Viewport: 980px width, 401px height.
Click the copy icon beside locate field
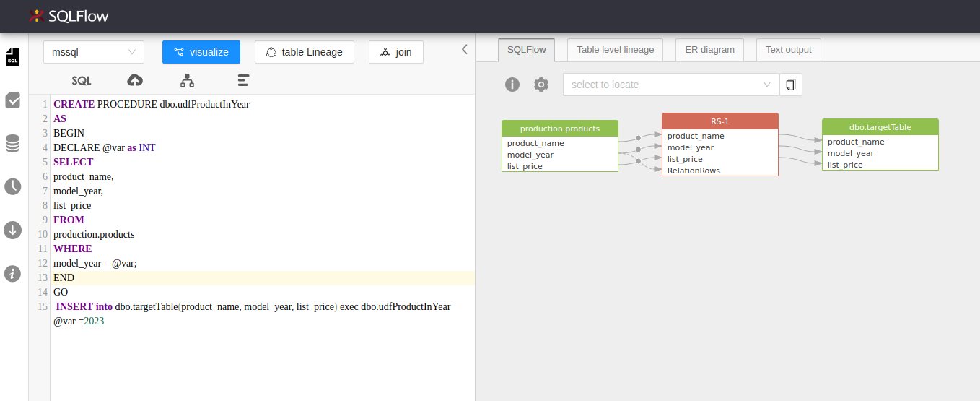[x=791, y=85]
